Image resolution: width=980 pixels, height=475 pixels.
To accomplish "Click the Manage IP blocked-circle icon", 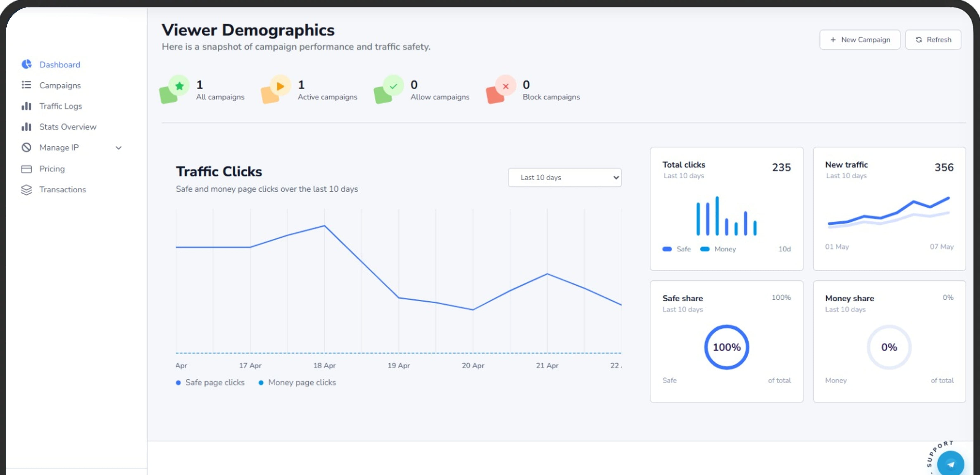I will pos(26,147).
